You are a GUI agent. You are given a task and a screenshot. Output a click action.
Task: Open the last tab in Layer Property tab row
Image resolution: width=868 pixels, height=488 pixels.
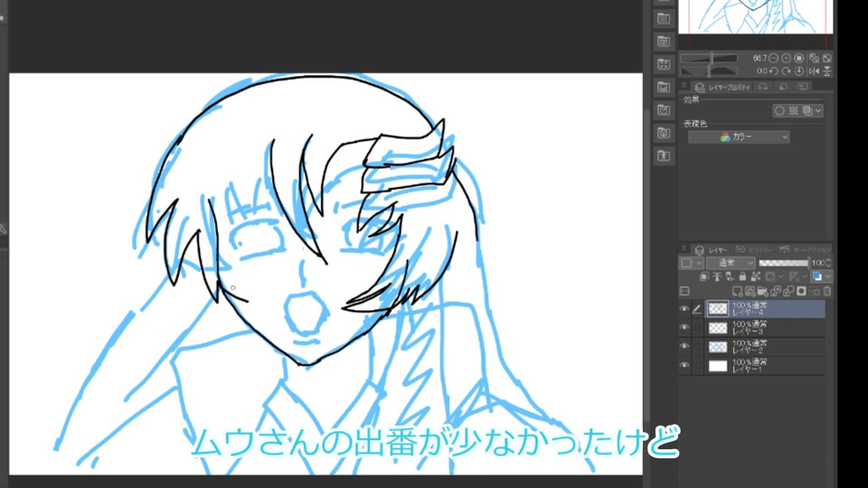click(x=803, y=87)
